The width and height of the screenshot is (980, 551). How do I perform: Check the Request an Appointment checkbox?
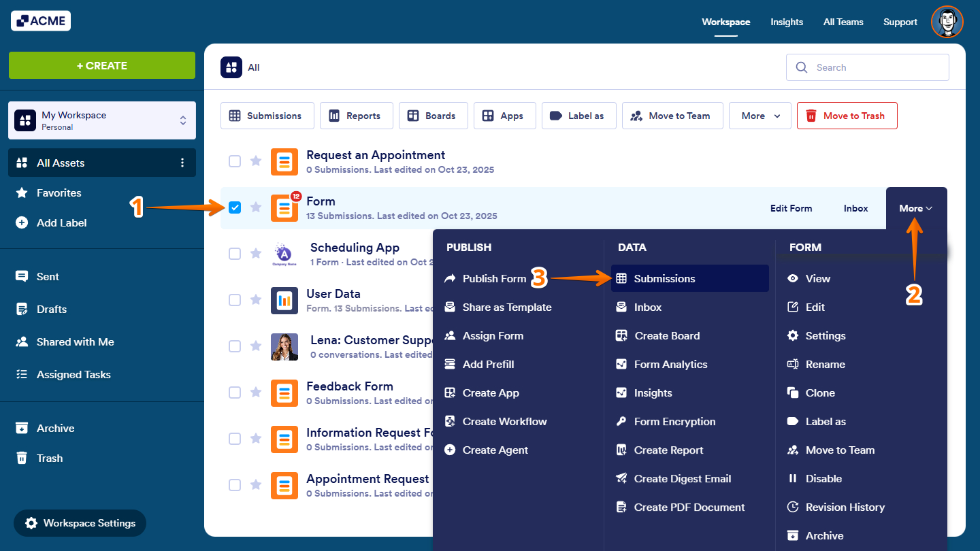pyautogui.click(x=235, y=161)
